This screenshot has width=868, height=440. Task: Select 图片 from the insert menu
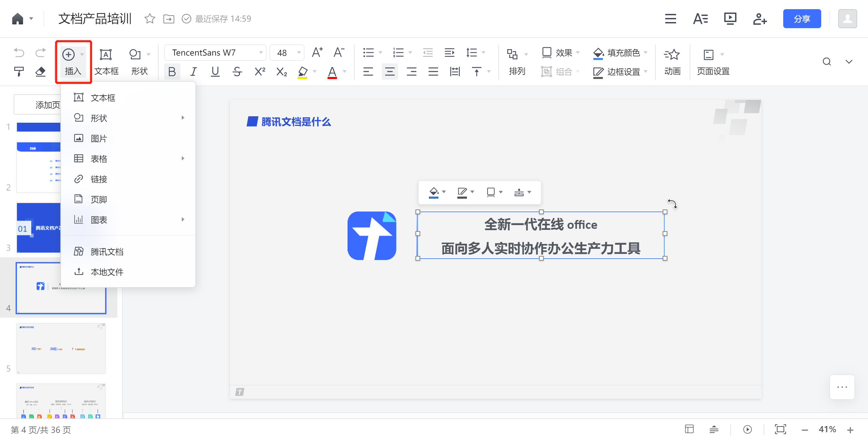(99, 138)
